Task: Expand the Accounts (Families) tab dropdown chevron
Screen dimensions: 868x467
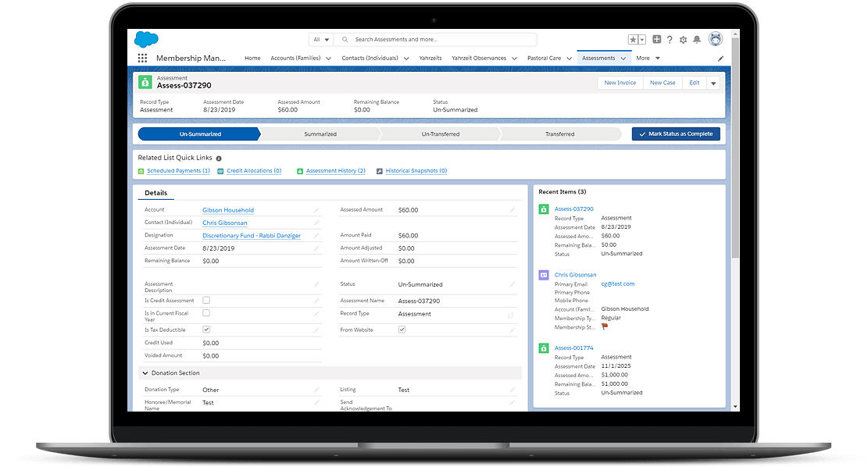Action: tap(329, 59)
